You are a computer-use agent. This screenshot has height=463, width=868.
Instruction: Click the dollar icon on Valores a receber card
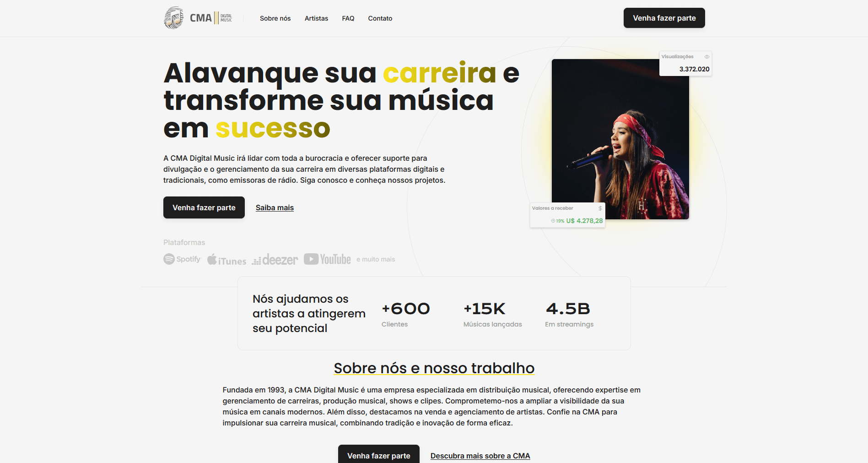click(x=600, y=208)
